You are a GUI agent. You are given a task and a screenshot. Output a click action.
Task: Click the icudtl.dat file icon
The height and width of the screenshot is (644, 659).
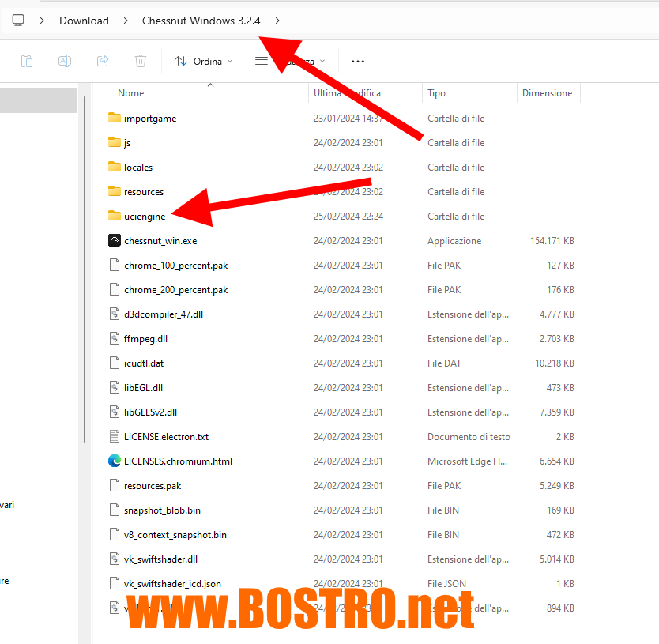click(115, 363)
